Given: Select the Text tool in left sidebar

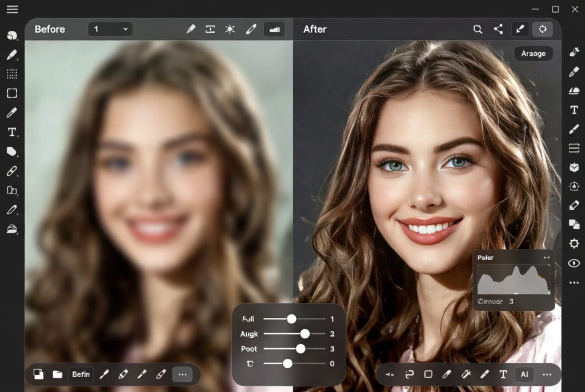Looking at the screenshot, I should point(12,132).
